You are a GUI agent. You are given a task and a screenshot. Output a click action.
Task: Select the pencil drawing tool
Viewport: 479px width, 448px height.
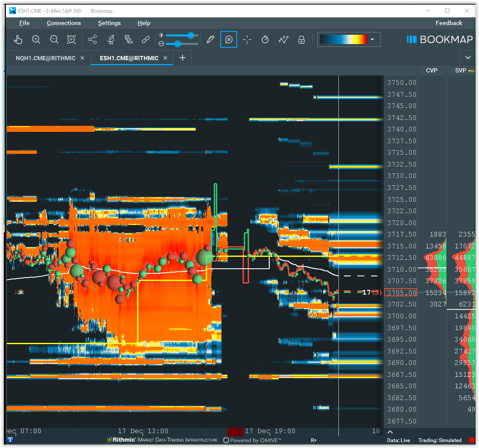click(210, 39)
